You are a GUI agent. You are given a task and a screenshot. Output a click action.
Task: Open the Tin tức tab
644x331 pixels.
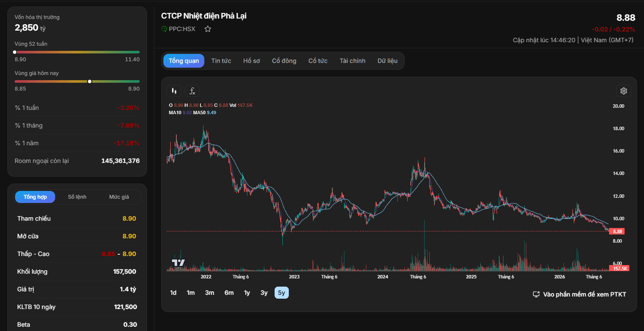(x=221, y=61)
